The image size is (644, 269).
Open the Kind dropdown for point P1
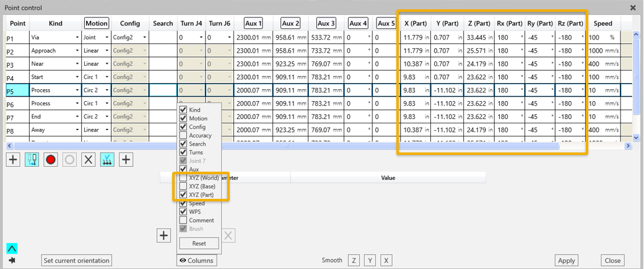coord(77,38)
